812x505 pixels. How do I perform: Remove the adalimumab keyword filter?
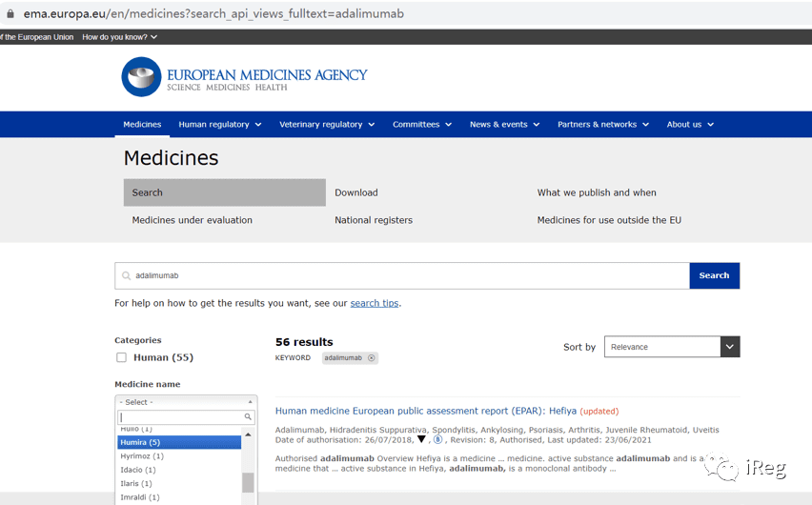[372, 358]
